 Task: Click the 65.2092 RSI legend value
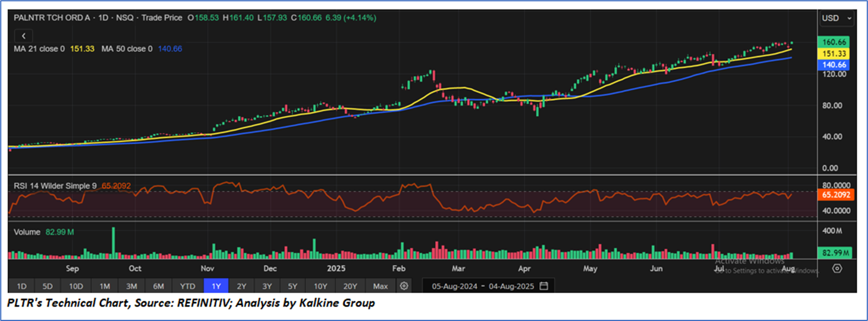point(115,186)
